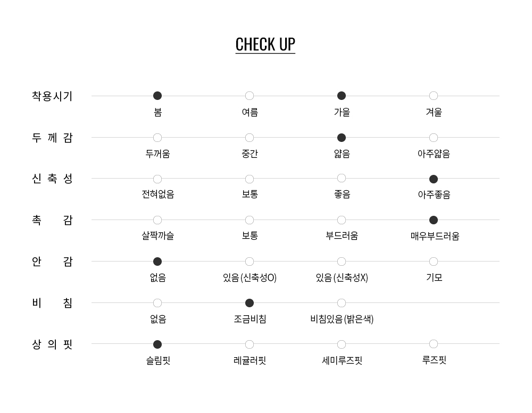Select 루즈핏 fit dot
The height and width of the screenshot is (413, 532).
pos(434,344)
